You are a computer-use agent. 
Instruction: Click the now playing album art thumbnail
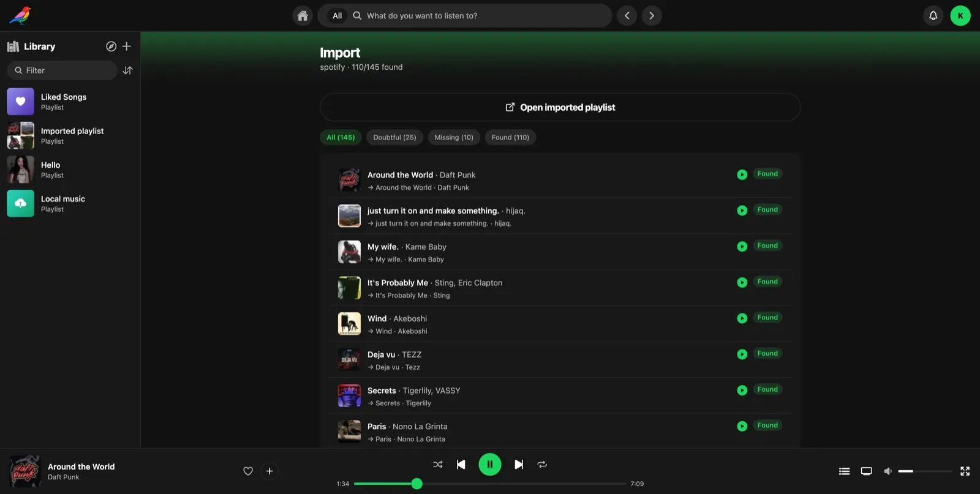[x=24, y=471]
